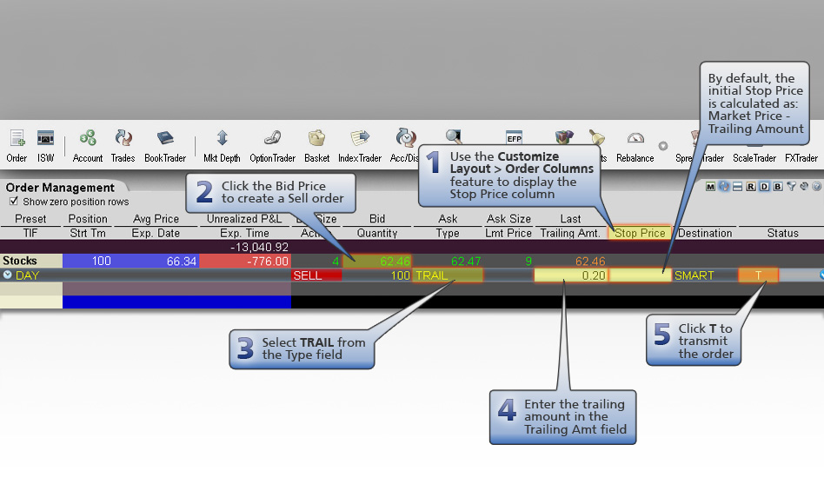Open the Trades window icon

coord(123,138)
